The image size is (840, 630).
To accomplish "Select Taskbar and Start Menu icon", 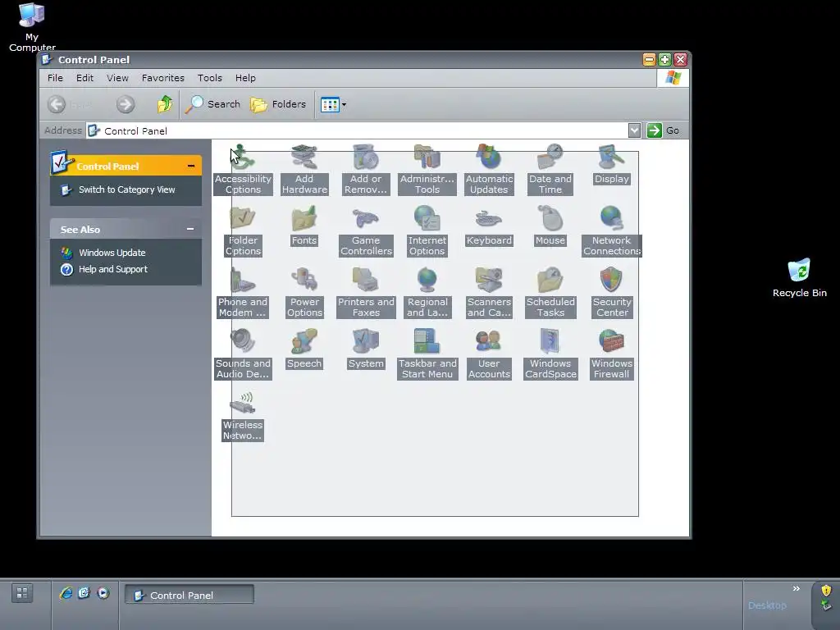I will pyautogui.click(x=427, y=354).
